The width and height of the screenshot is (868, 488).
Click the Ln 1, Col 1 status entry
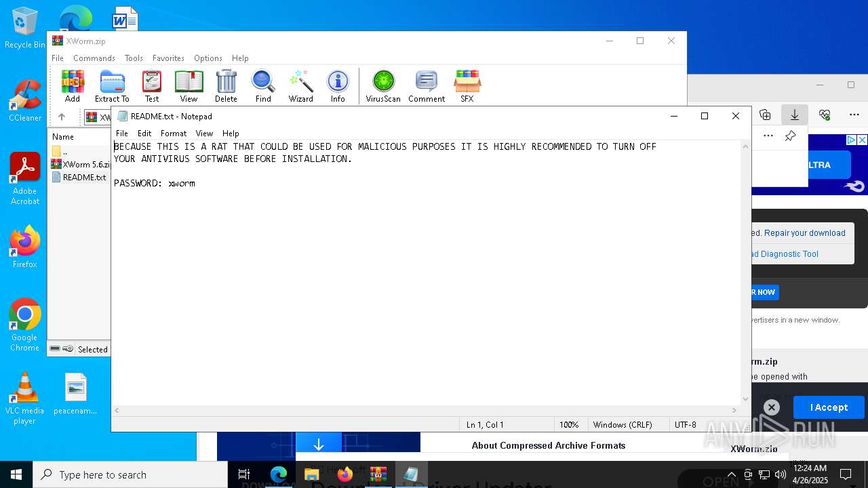coord(485,425)
